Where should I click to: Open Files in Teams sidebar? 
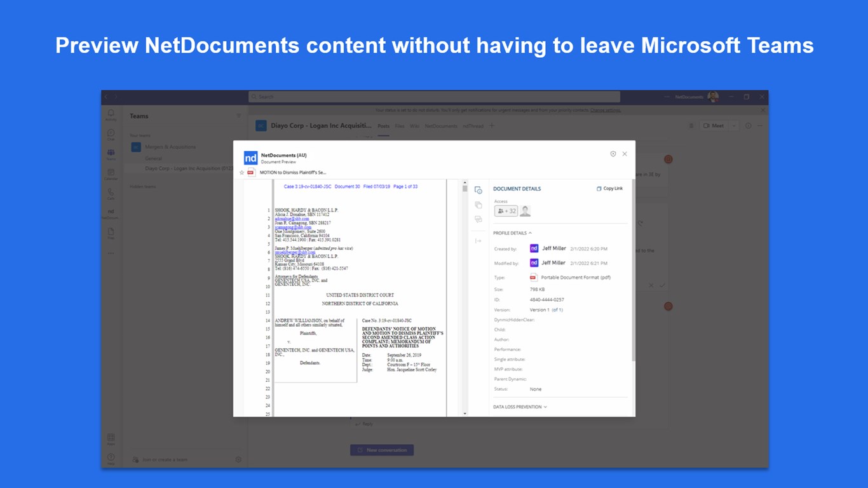click(111, 233)
